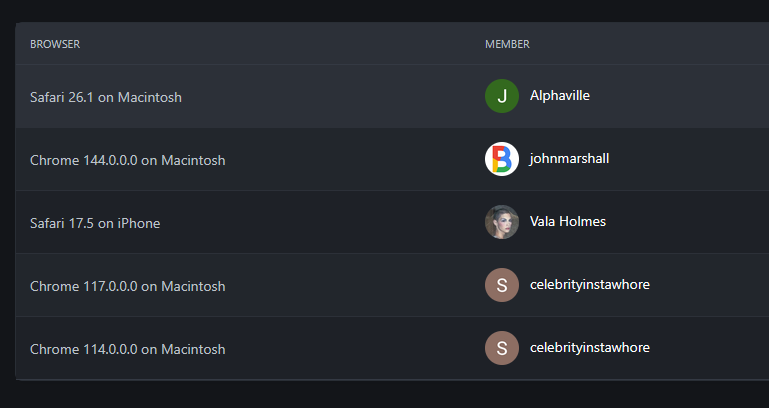The image size is (769, 408).
Task: Sort by the MEMBER column header
Action: (x=507, y=44)
